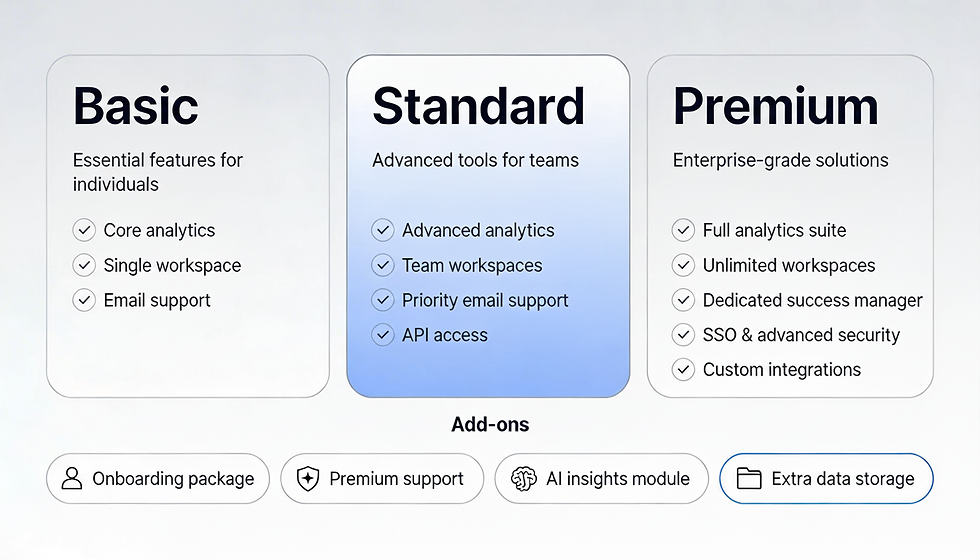The width and height of the screenshot is (980, 560).
Task: Toggle the Single workspace checkmark
Action: [x=84, y=265]
